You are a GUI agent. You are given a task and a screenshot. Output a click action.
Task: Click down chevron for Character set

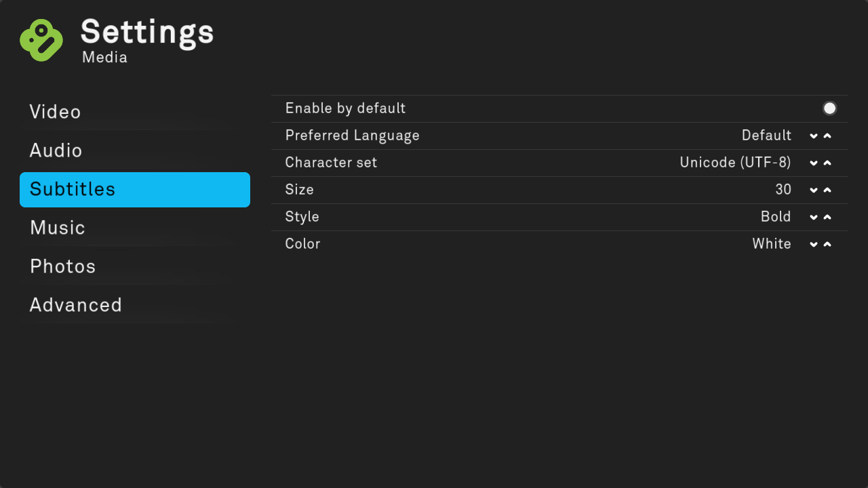[814, 163]
